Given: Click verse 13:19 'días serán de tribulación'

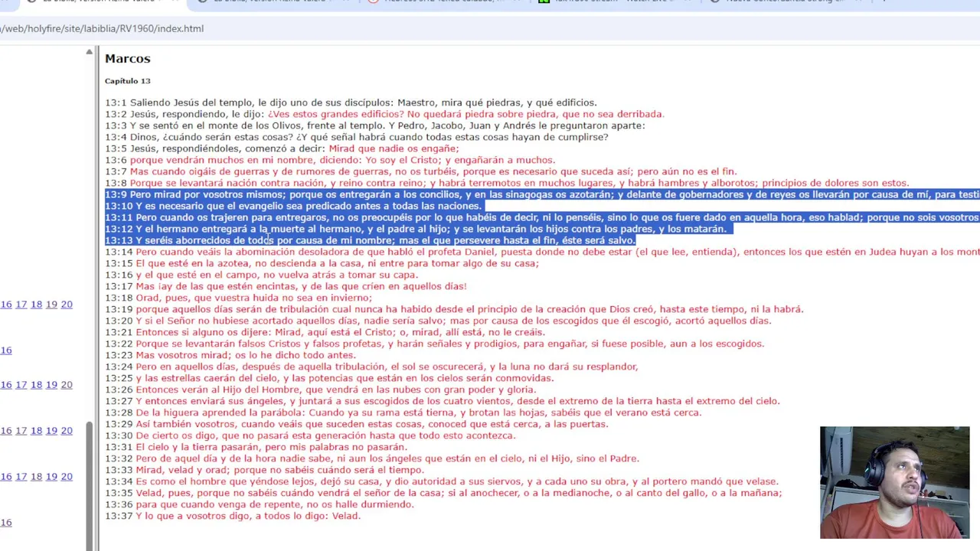Looking at the screenshot, I should click(454, 309).
